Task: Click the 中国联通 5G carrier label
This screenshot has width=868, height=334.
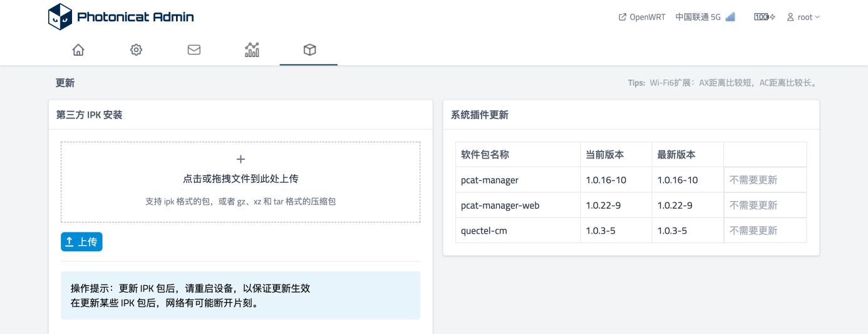Action: (x=698, y=17)
